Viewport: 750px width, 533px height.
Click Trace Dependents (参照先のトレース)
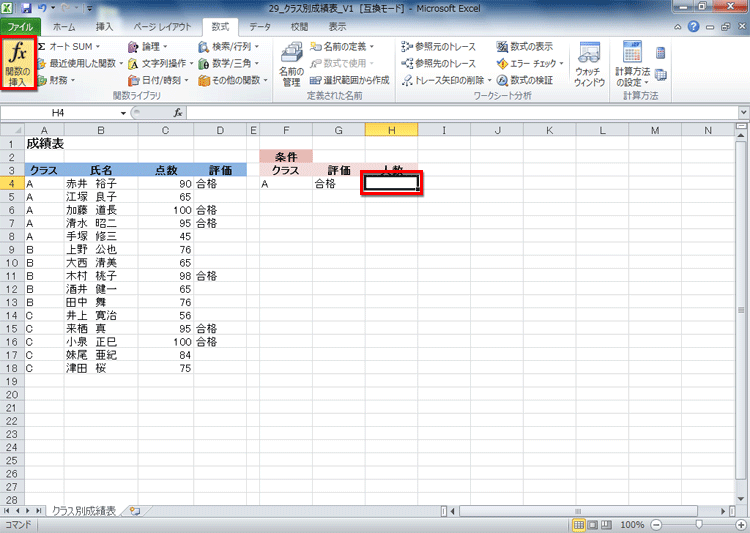(x=439, y=63)
